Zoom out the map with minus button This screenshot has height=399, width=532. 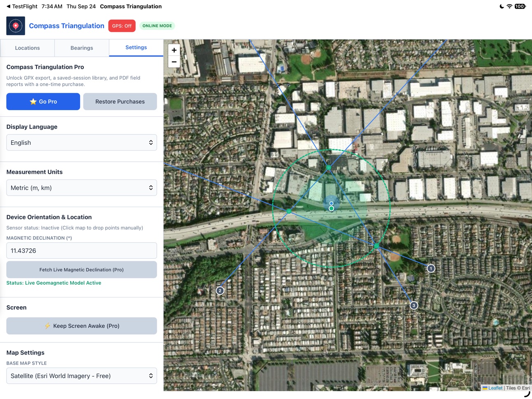[174, 62]
